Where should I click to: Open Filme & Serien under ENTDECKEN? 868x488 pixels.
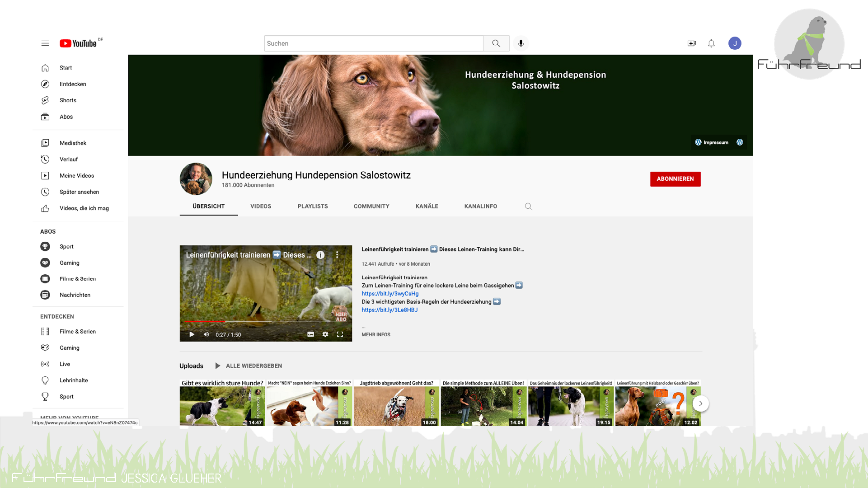(78, 332)
